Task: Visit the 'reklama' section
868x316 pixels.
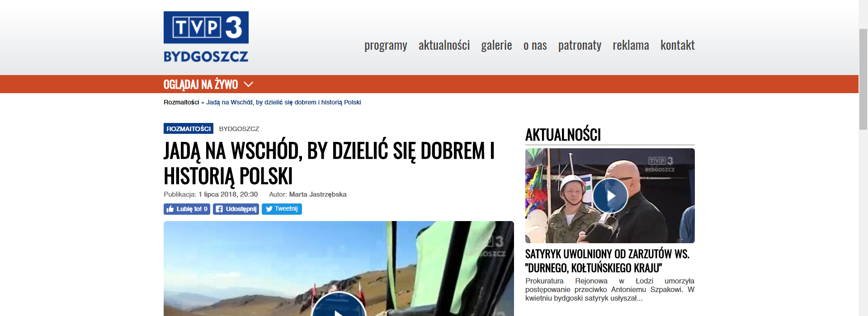Action: (x=631, y=45)
